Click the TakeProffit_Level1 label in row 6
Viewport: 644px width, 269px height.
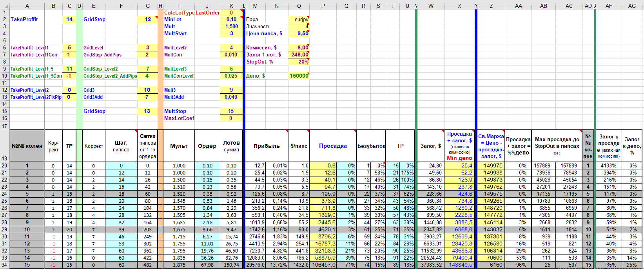29,47
